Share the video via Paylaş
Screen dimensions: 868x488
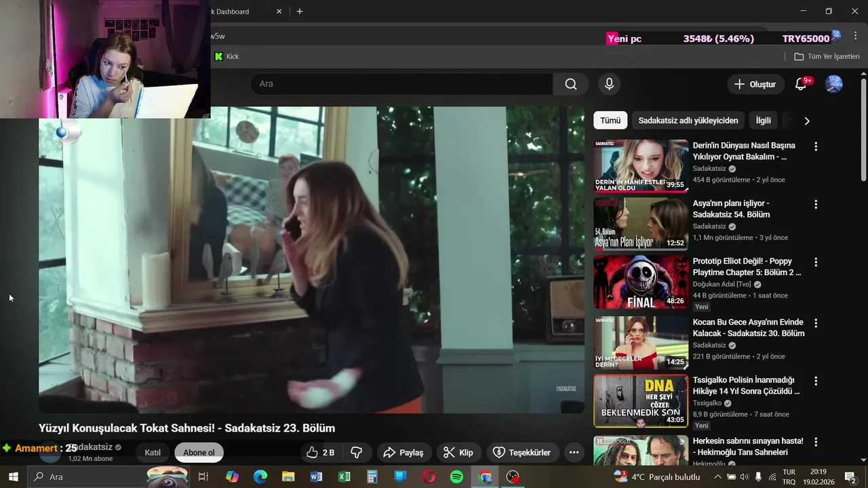[x=403, y=452]
